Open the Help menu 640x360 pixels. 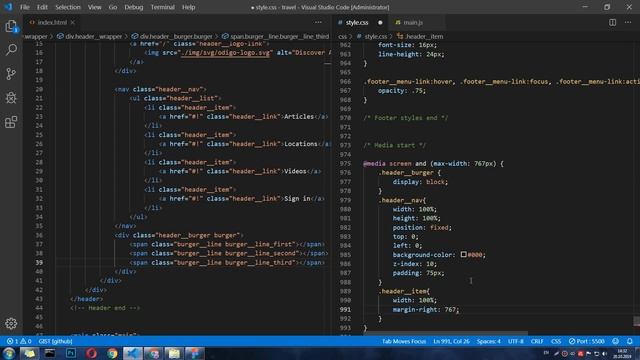pyautogui.click(x=188, y=7)
